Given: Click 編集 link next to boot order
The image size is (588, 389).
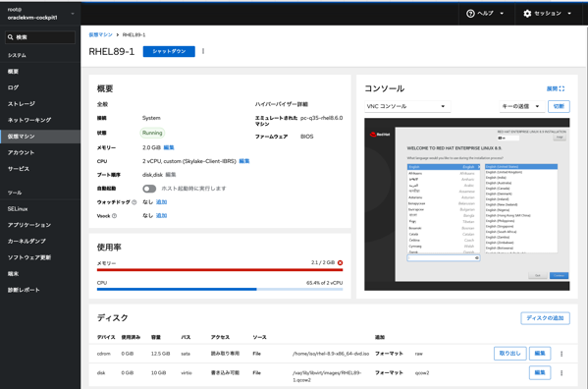Looking at the screenshot, I should pos(171,175).
